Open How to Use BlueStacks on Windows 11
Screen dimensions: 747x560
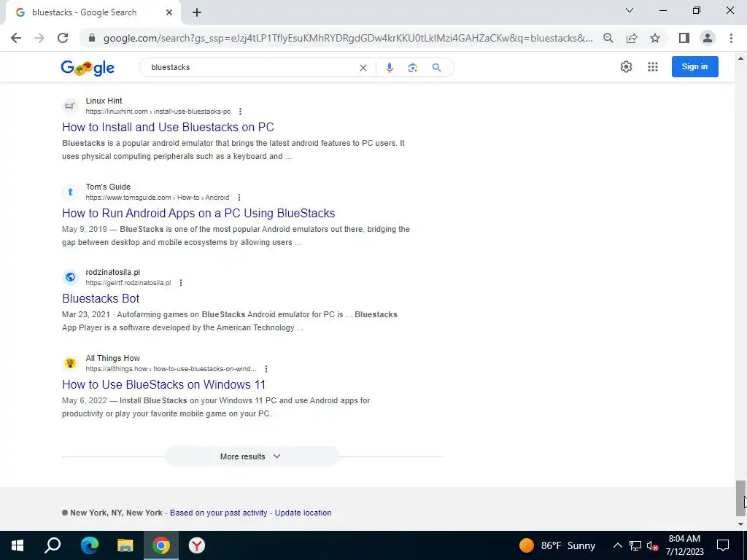click(x=164, y=385)
